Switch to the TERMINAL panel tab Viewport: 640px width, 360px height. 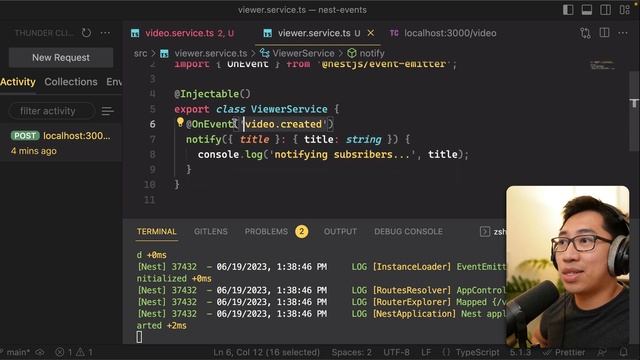157,231
